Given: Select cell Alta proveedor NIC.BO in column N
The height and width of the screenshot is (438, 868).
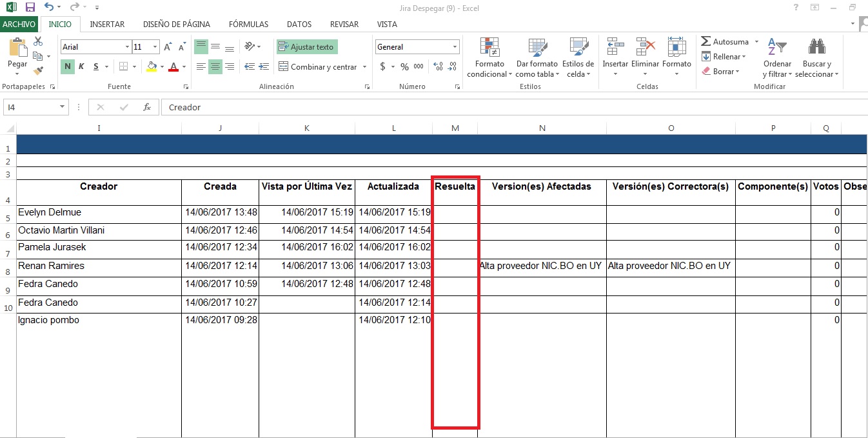Looking at the screenshot, I should 542,268.
